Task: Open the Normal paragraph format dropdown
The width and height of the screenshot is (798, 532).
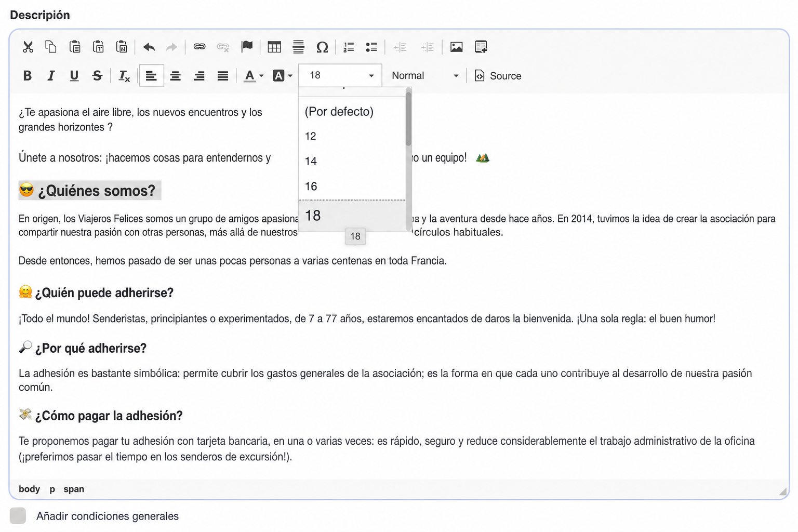Action: [425, 76]
